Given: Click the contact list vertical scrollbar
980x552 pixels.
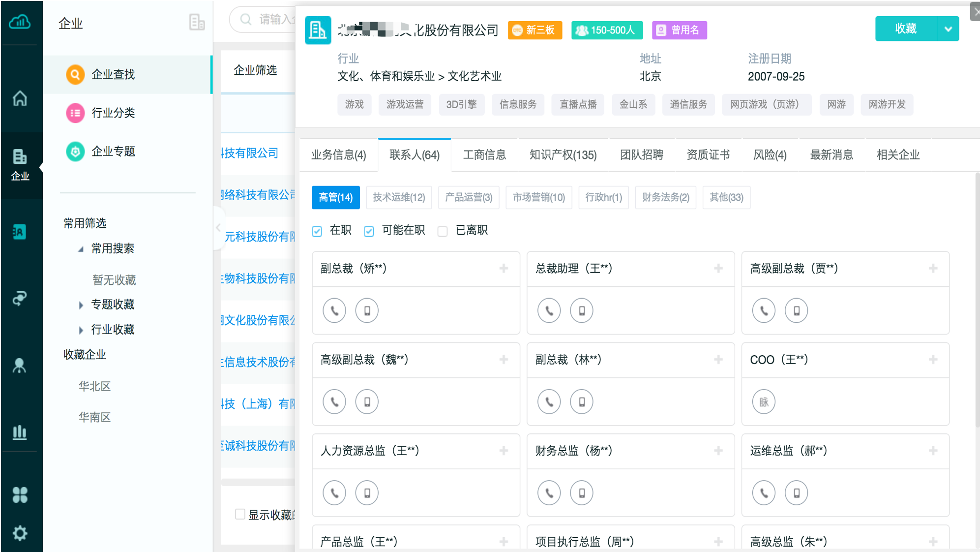Looking at the screenshot, I should [977, 300].
